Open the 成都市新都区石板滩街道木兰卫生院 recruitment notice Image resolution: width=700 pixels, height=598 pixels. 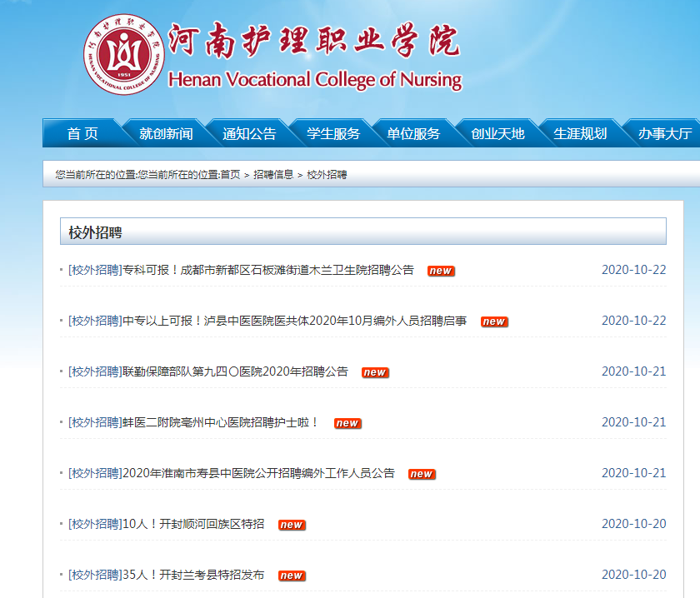point(268,270)
